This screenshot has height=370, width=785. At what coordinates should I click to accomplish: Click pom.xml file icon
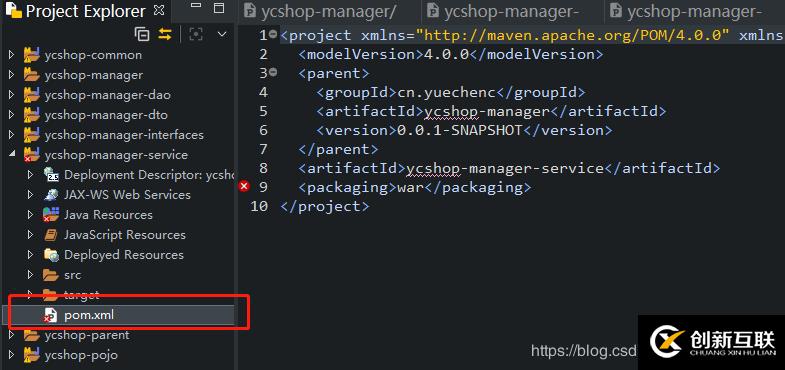[x=50, y=315]
